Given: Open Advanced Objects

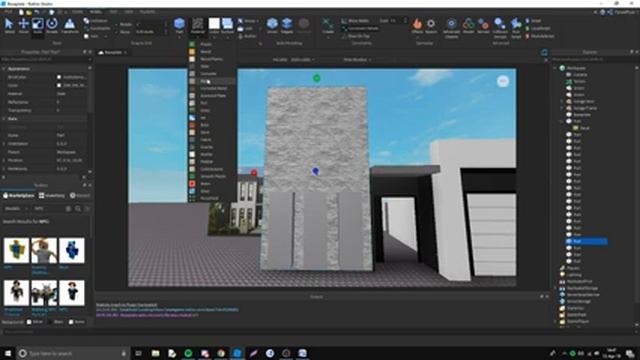Looking at the screenshot, I should [451, 27].
